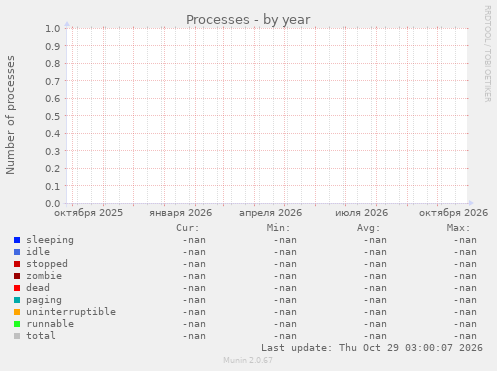Click the 'апреля 2026' x-axis label
Image resolution: width=497 pixels, height=371 pixels.
point(270,213)
